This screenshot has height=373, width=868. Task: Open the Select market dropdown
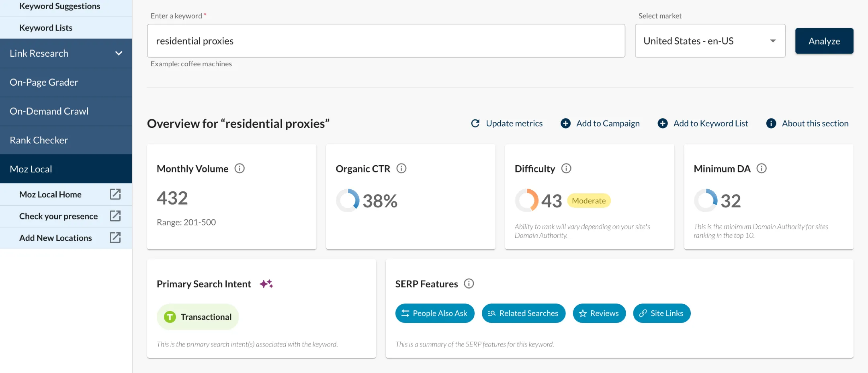coord(710,41)
